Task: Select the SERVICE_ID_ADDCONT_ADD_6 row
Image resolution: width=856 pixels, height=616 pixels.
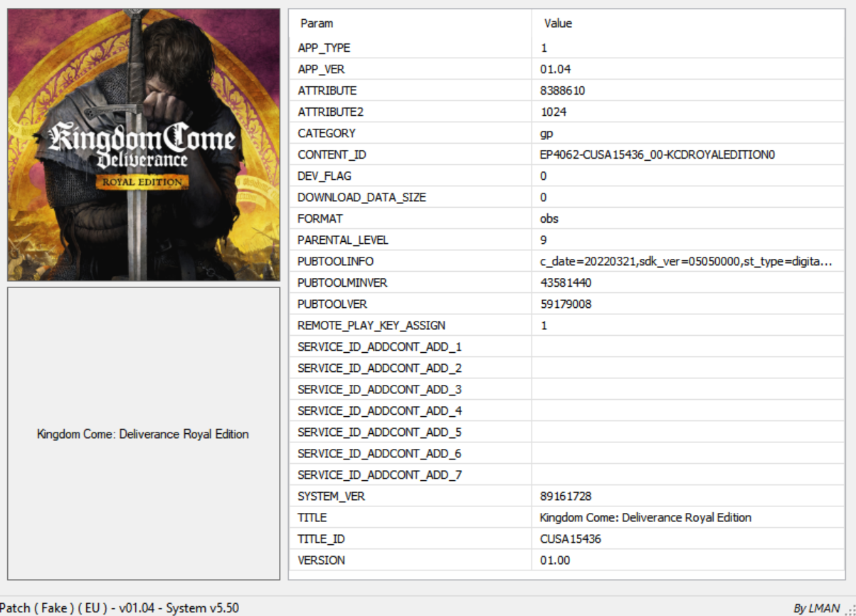Action: (x=567, y=453)
